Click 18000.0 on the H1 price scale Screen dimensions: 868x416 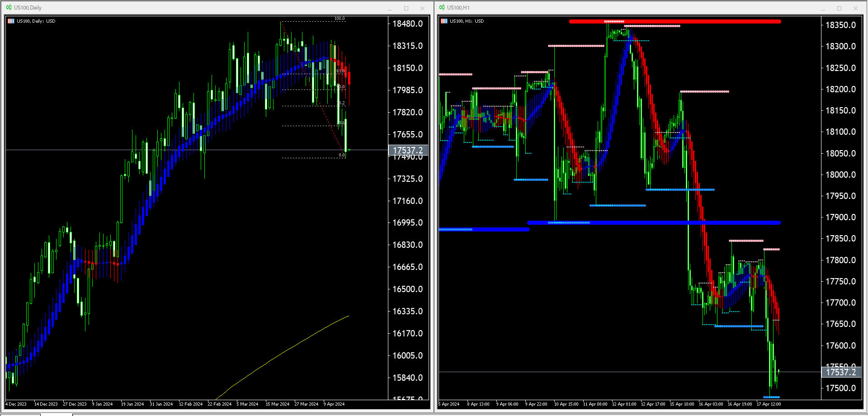pyautogui.click(x=841, y=175)
